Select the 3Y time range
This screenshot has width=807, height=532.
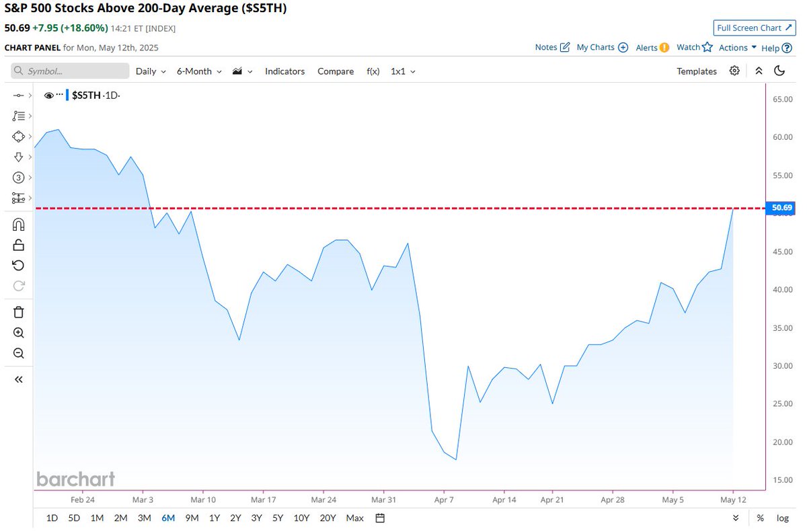point(257,518)
